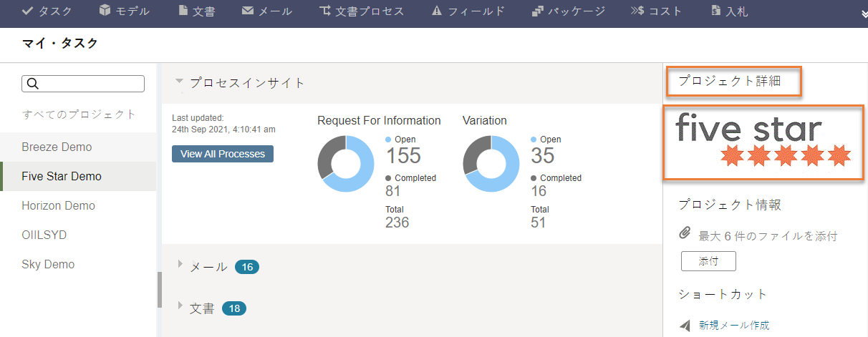This screenshot has height=337, width=868.
Task: Click the 文書 page icon
Action: (183, 11)
